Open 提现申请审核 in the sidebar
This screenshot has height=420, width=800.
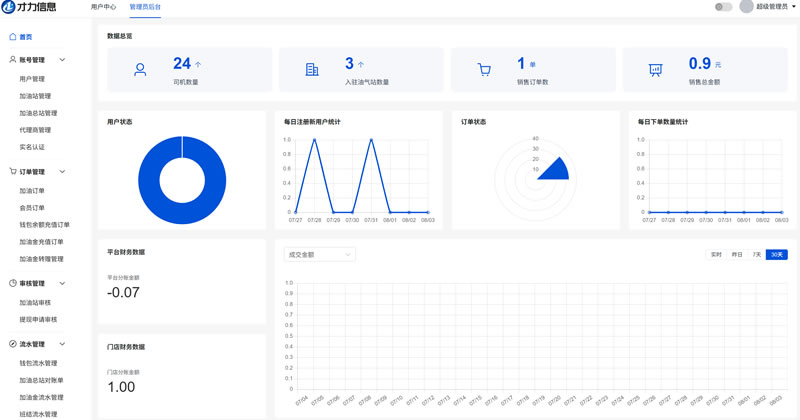pos(38,319)
